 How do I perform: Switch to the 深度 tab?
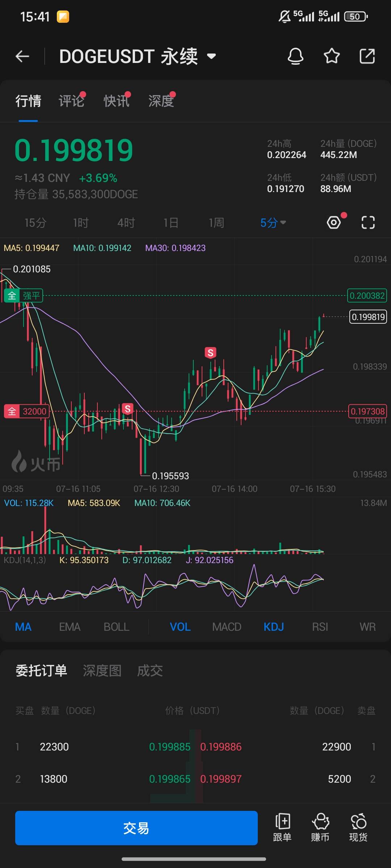pos(161,101)
